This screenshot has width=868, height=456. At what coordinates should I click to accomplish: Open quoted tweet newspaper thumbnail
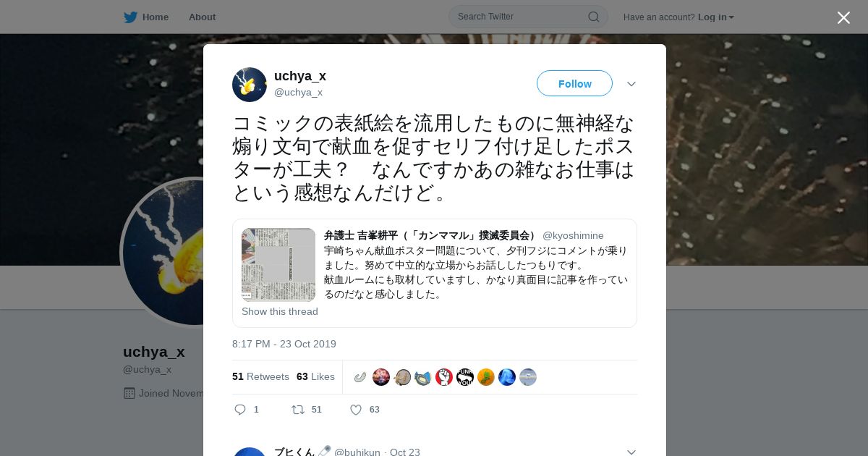tap(278, 264)
